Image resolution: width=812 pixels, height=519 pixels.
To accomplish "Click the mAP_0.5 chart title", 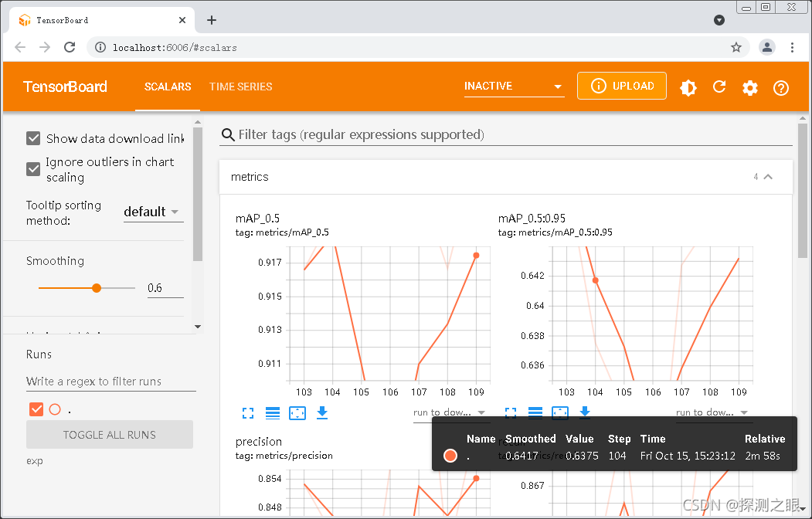I will [257, 219].
